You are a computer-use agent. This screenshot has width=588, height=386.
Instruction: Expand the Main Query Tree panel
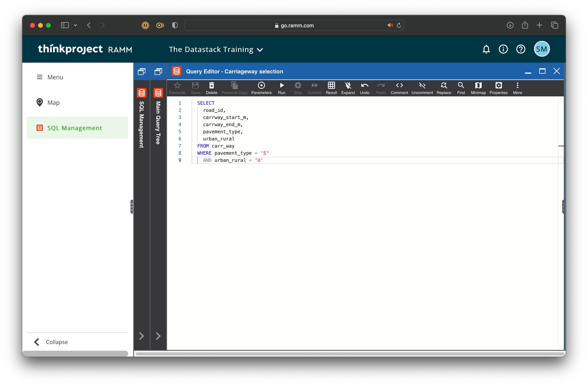[x=158, y=336]
